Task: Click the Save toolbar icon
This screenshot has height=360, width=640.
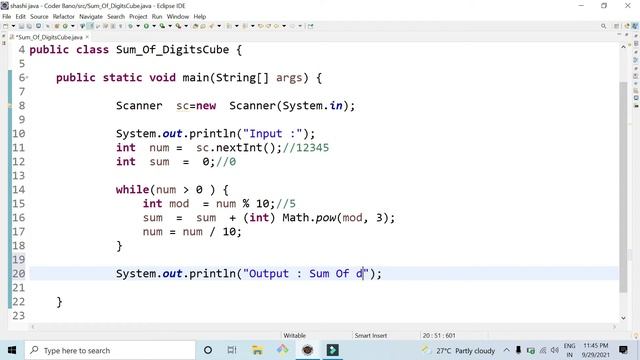Action: (x=22, y=26)
